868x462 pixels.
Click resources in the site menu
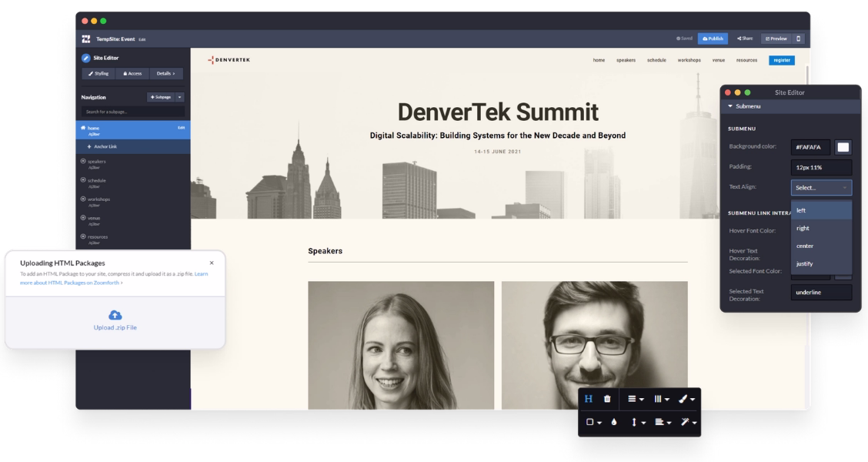point(746,60)
